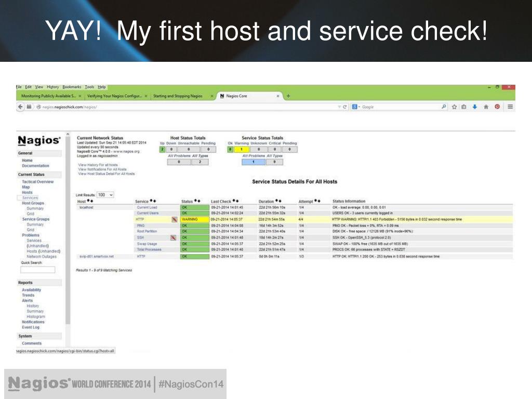Open the History menu
Viewport: 532px width, 399px height.
pos(52,87)
